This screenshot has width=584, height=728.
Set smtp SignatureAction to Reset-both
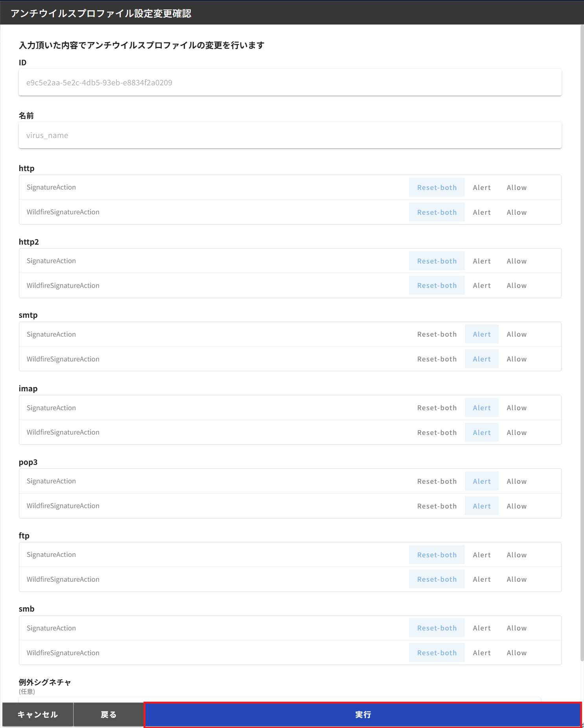(x=437, y=334)
